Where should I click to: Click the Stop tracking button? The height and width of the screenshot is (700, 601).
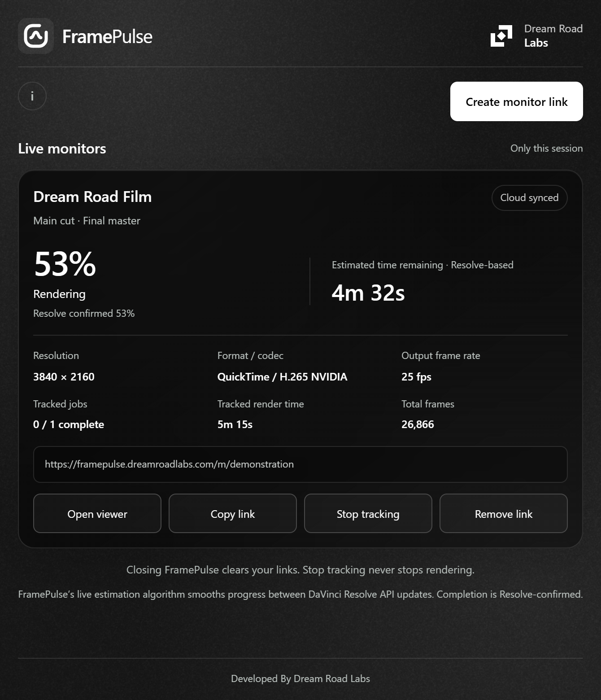pos(368,513)
